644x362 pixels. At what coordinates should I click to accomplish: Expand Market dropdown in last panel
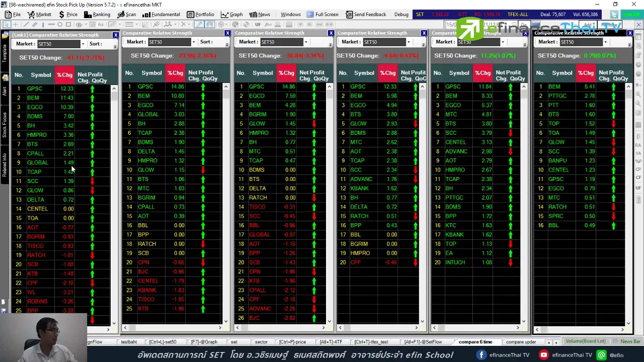coord(605,42)
